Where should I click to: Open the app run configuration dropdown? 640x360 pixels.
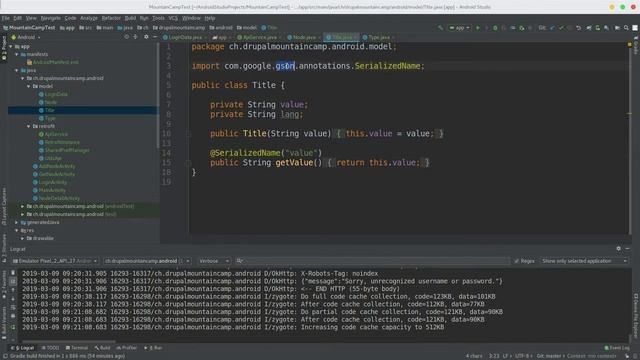(x=459, y=28)
